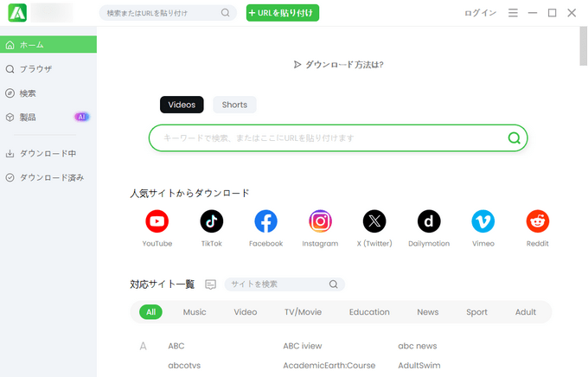
Task: Select the Videos tab
Action: (182, 105)
